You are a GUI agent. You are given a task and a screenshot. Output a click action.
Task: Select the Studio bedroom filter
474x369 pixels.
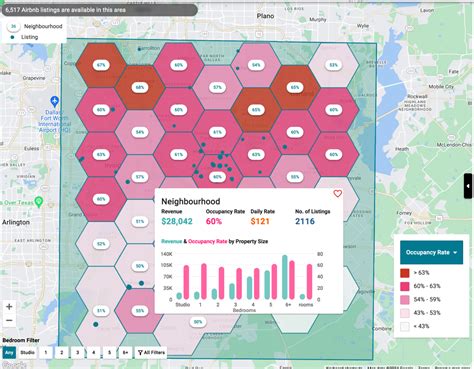pos(27,353)
